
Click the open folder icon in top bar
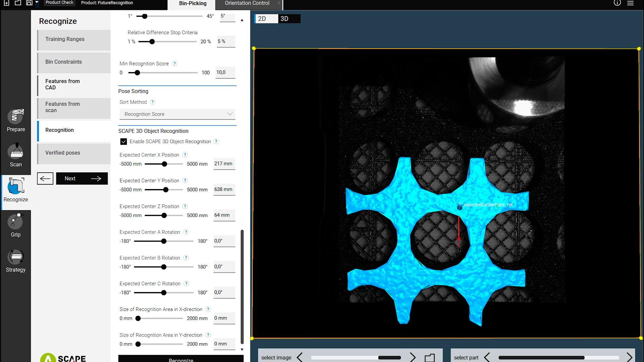pyautogui.click(x=18, y=3)
